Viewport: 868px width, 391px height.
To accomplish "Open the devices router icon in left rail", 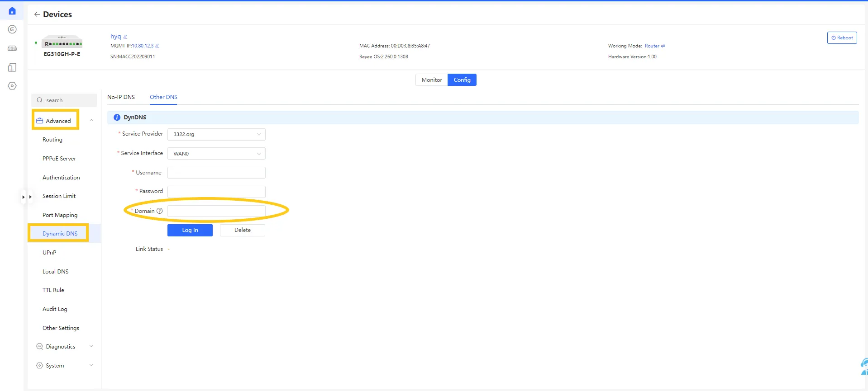I will (x=12, y=48).
